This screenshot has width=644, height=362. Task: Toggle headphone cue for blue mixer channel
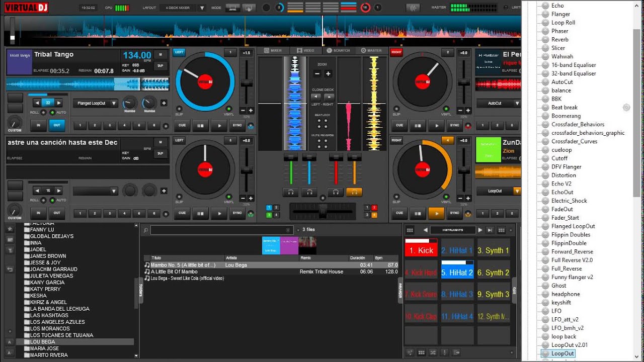point(309,192)
